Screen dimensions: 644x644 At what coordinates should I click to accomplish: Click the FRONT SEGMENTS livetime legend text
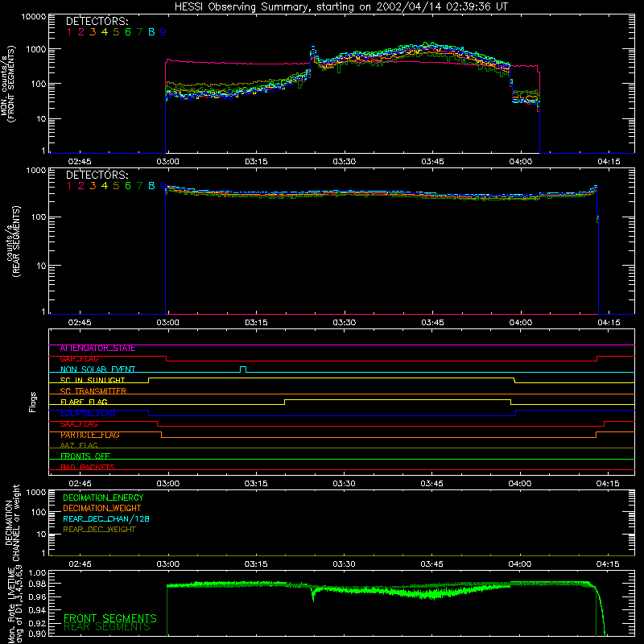point(110,618)
